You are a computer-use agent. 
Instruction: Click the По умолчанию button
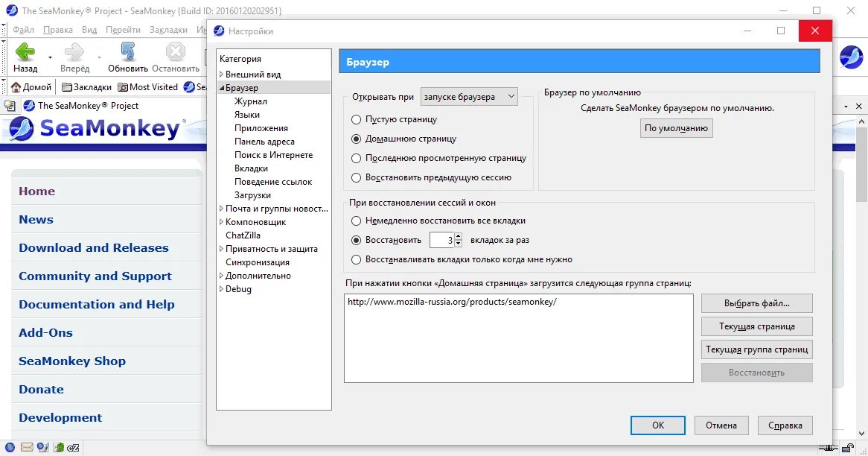click(676, 128)
